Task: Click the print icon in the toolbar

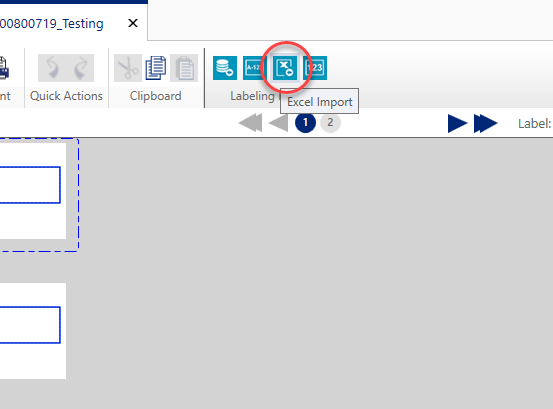Action: (x=4, y=68)
